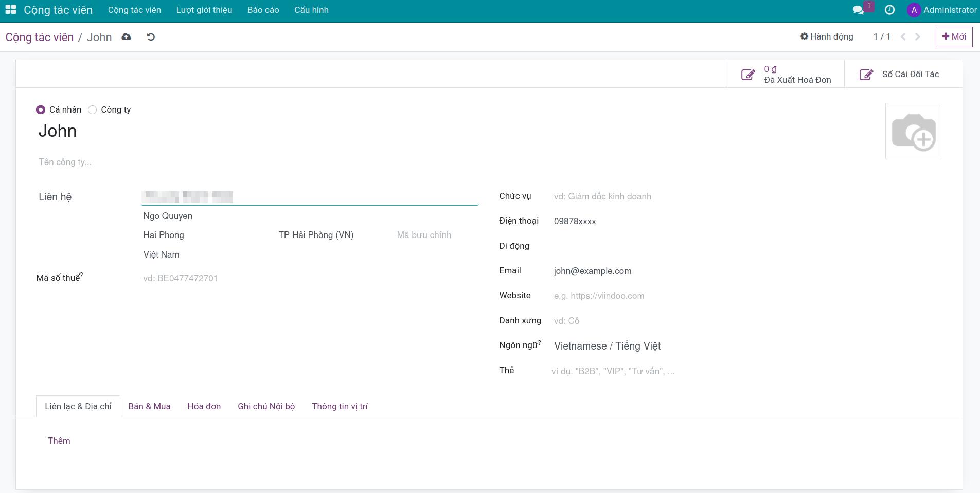This screenshot has width=980, height=493.
Task: Open the Hành động actions dropdown
Action: click(827, 36)
